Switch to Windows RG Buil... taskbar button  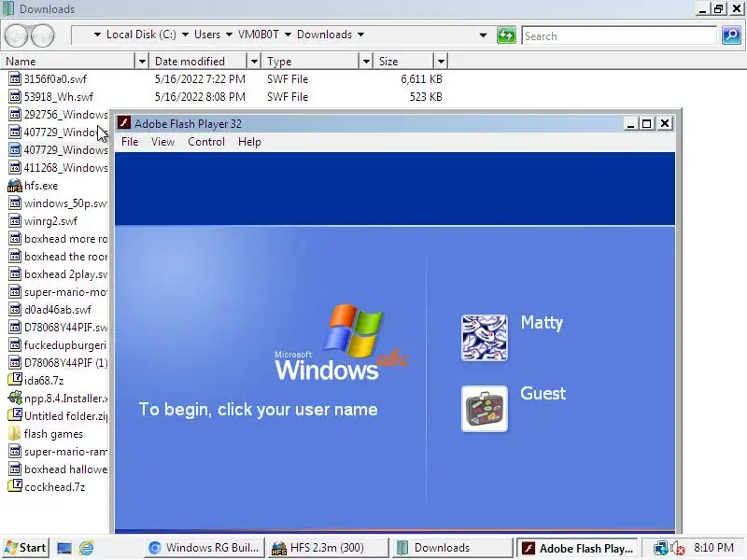pyautogui.click(x=204, y=548)
